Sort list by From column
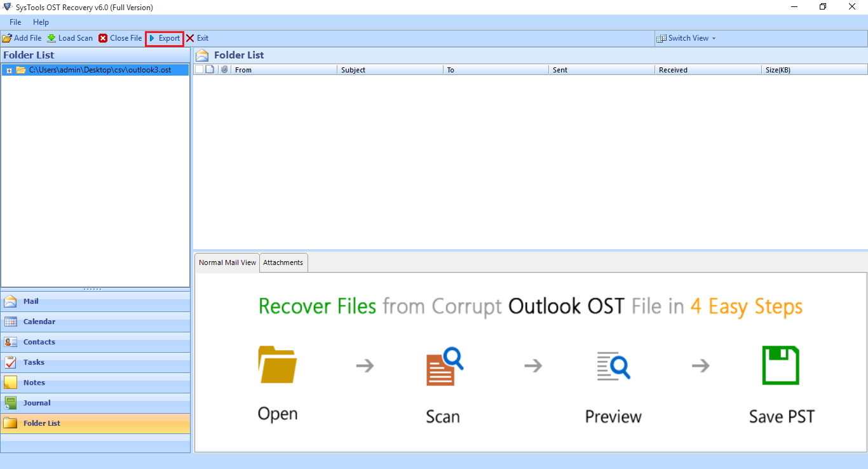Screen dimensions: 868x469 pyautogui.click(x=284, y=70)
